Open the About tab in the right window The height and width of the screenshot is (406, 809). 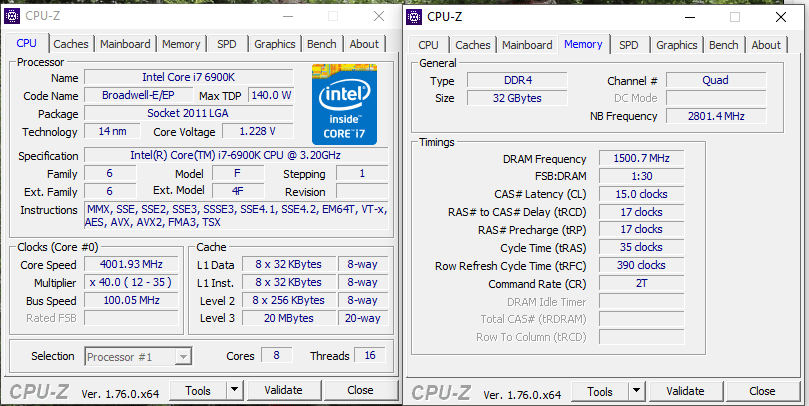coord(766,45)
